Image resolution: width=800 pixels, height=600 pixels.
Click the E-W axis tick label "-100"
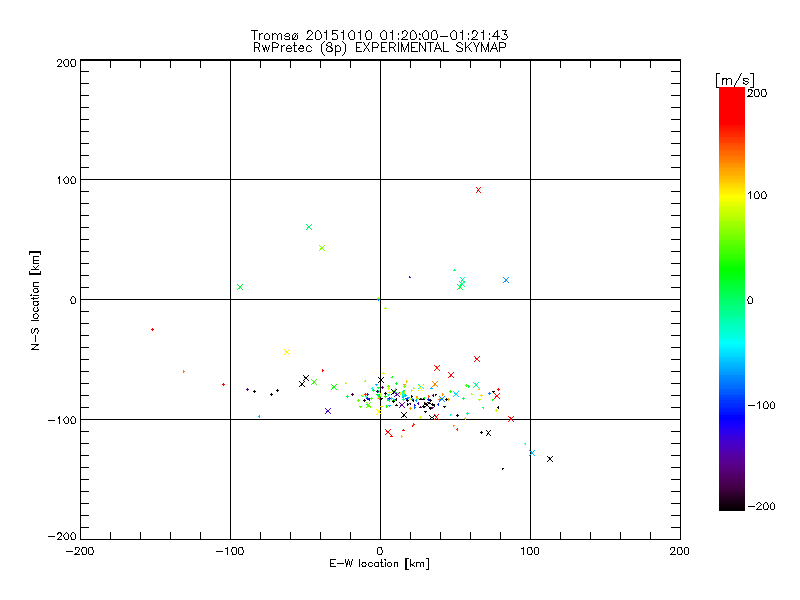coord(230,551)
